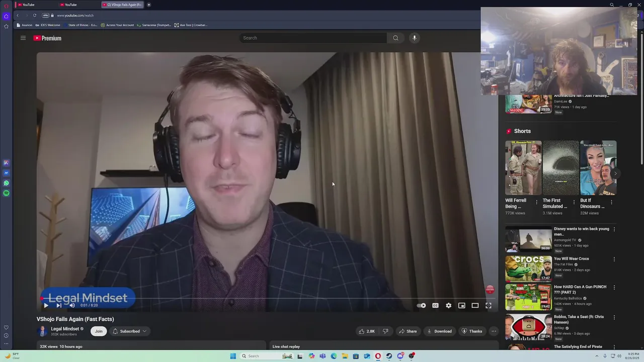Go back in browser history
This screenshot has width=644, height=362.
[x=18, y=15]
